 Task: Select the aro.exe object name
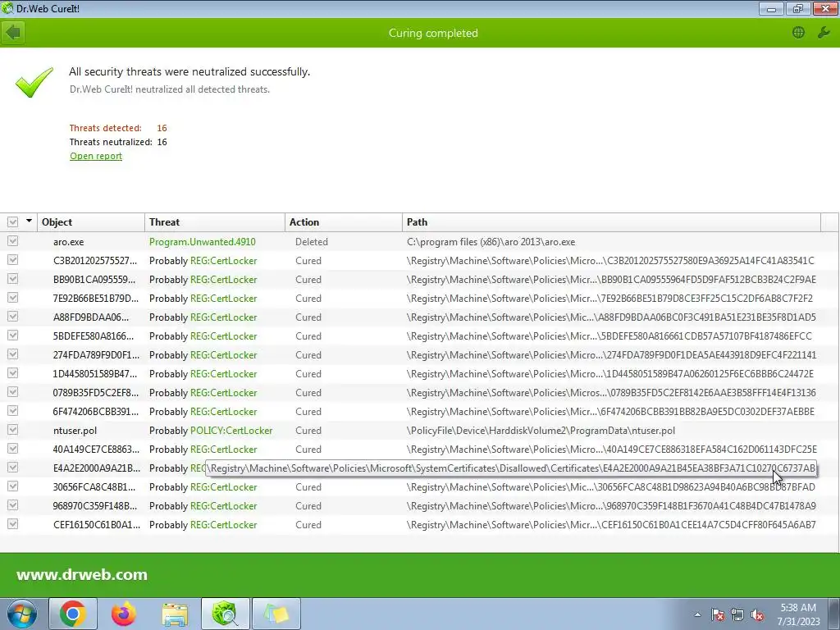69,242
